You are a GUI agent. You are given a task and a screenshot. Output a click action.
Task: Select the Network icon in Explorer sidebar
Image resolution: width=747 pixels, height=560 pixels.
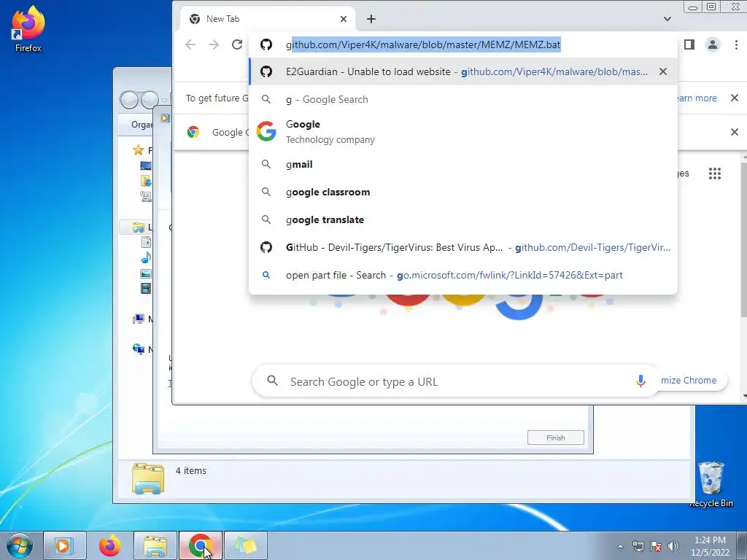pyautogui.click(x=139, y=349)
